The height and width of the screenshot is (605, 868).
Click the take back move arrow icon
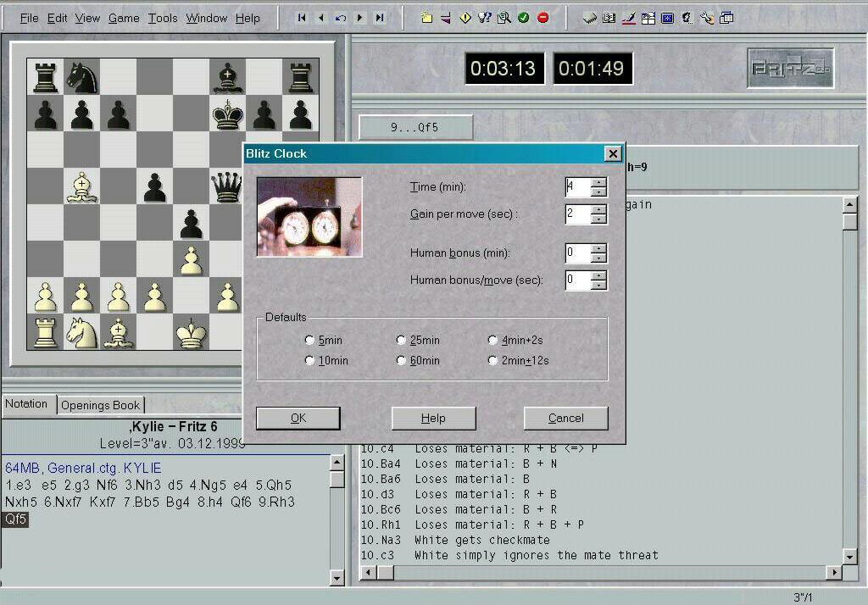click(x=341, y=18)
